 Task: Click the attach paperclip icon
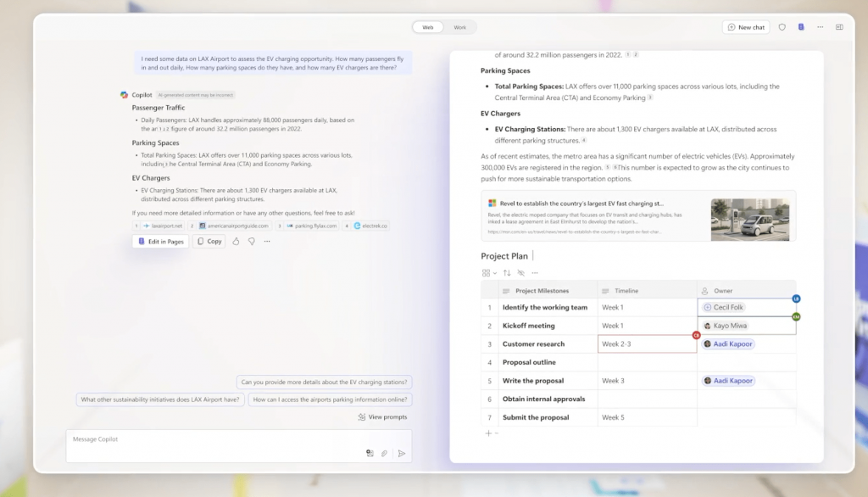[x=384, y=453]
